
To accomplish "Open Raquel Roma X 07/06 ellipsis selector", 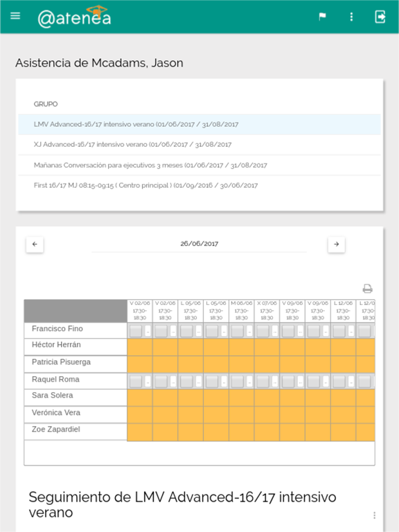I will (275, 382).
